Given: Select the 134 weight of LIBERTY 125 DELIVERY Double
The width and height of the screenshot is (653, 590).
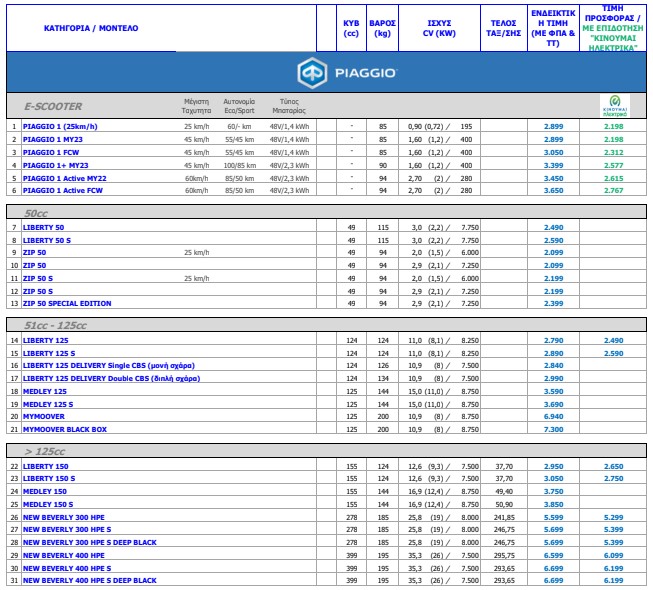Looking at the screenshot, I should pos(383,378).
